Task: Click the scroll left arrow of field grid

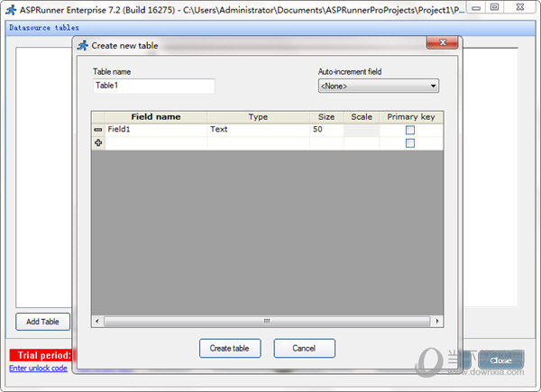Action: tap(97, 322)
